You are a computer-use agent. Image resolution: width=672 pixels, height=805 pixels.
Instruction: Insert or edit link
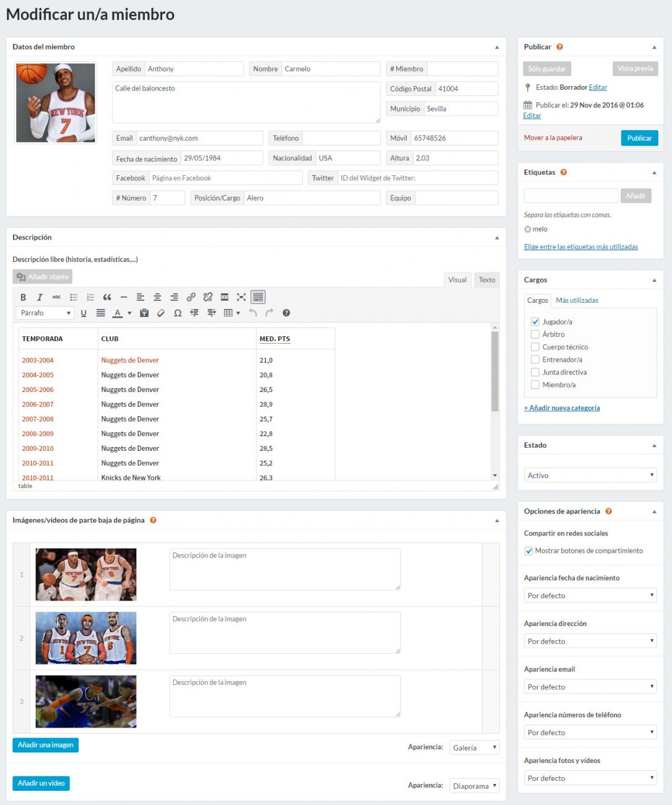(191, 297)
